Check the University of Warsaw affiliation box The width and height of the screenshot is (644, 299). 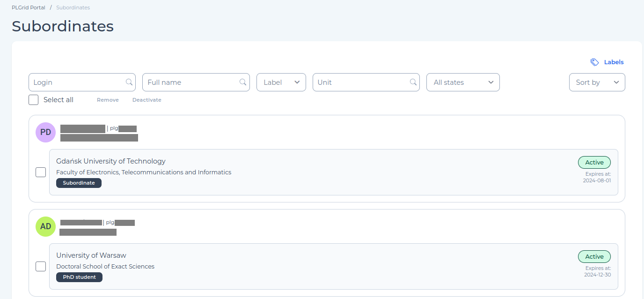(x=41, y=266)
